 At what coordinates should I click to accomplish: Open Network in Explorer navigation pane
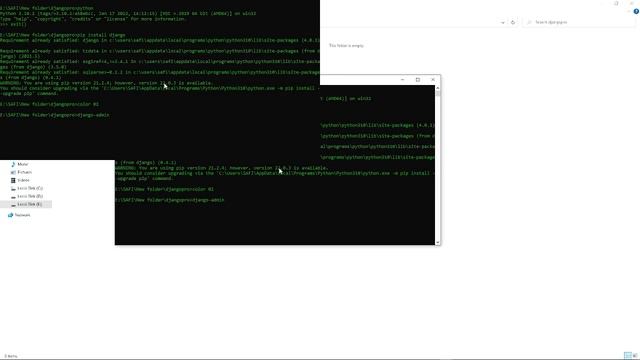(22, 215)
